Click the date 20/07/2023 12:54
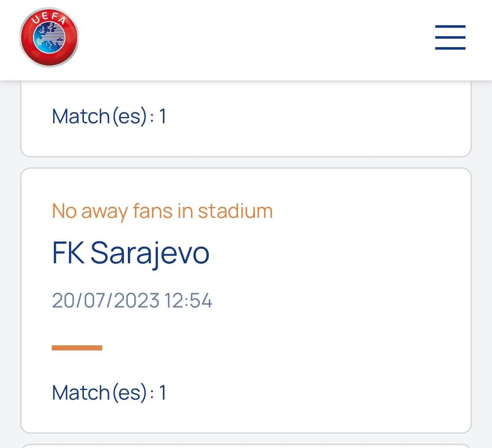Screen dimensions: 492x448 tap(132, 300)
